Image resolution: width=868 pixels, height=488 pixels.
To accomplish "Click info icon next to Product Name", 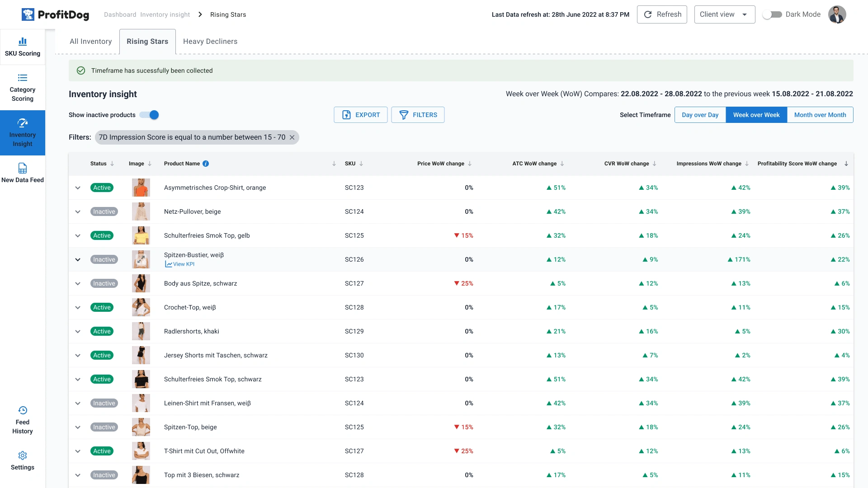I will 206,164.
